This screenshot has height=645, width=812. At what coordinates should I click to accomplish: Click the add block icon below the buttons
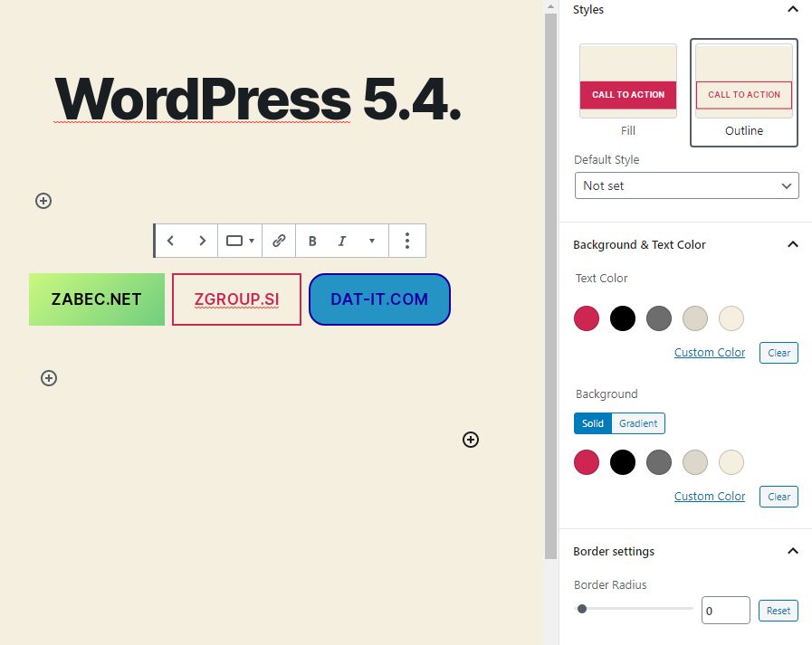pos(49,378)
